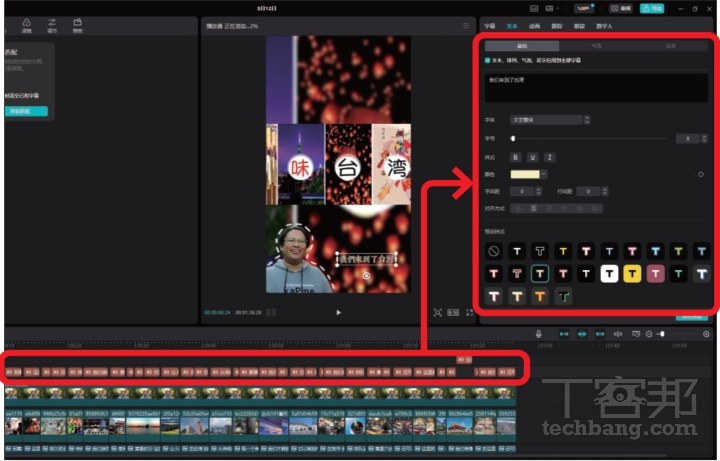
Task: Choose the white outlined T preset style
Action: coord(540,251)
